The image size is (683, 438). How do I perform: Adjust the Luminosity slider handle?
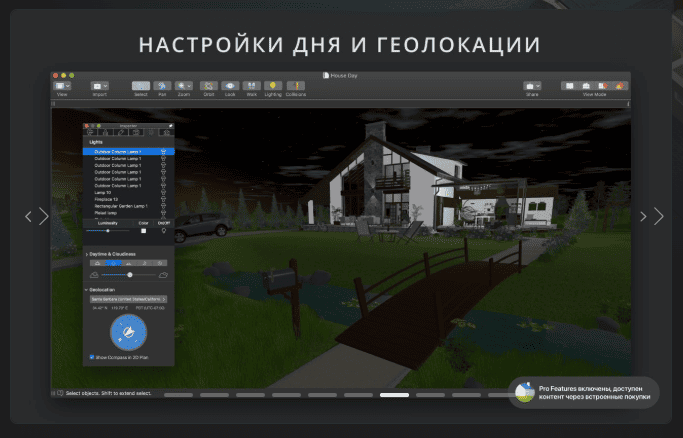pos(108,231)
